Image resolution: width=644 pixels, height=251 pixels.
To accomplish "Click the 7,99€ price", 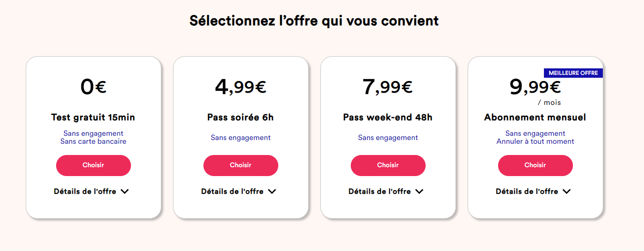I will [388, 87].
